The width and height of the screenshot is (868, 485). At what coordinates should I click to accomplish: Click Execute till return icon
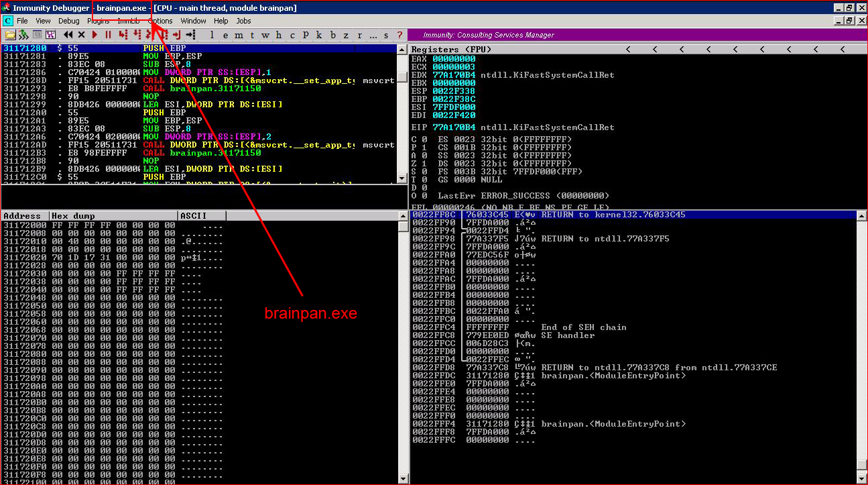176,34
